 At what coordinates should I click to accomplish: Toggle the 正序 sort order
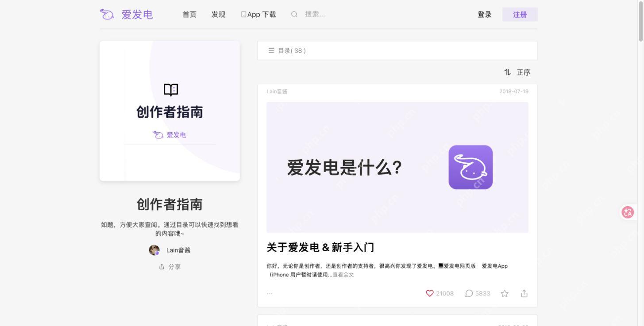(x=517, y=72)
